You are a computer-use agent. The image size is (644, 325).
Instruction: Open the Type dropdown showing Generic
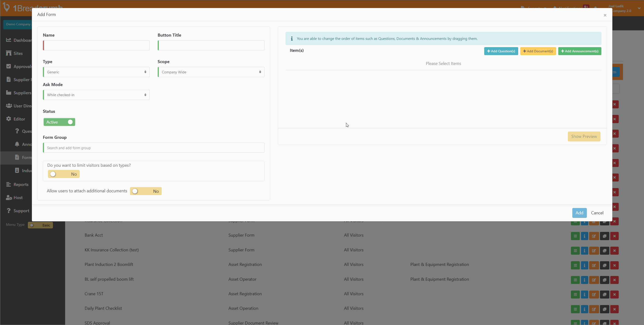(96, 72)
